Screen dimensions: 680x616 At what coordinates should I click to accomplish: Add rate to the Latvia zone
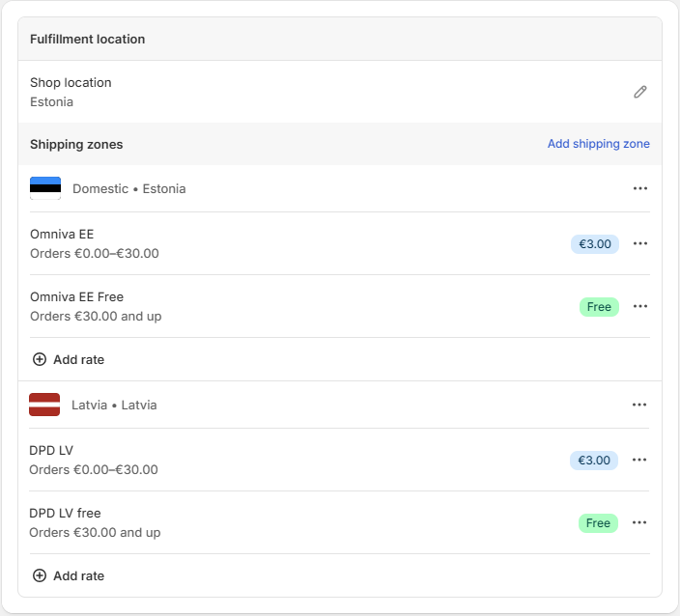point(69,575)
